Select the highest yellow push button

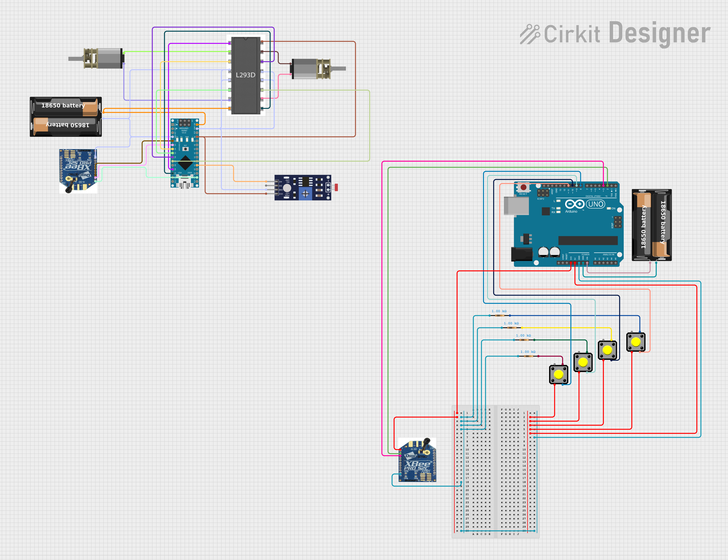coord(636,342)
